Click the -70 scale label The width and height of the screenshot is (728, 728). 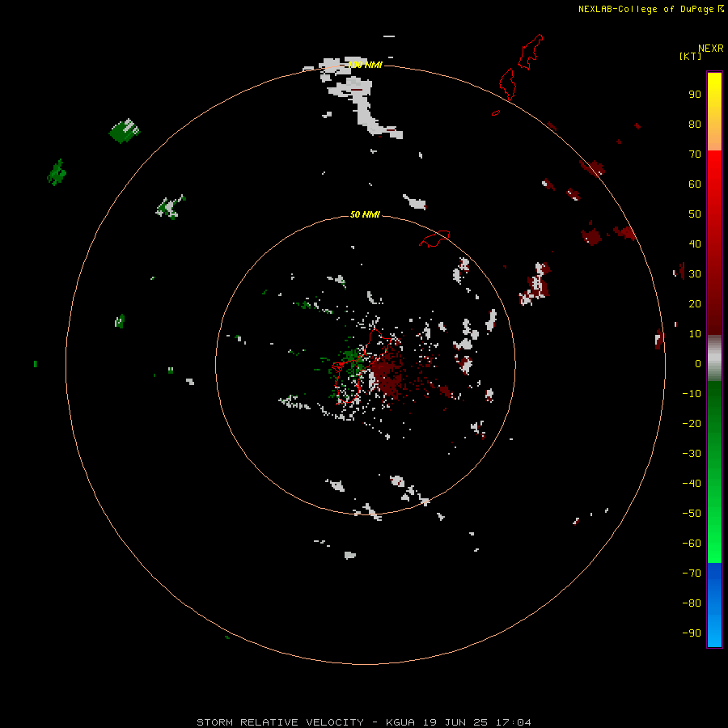[x=692, y=574]
